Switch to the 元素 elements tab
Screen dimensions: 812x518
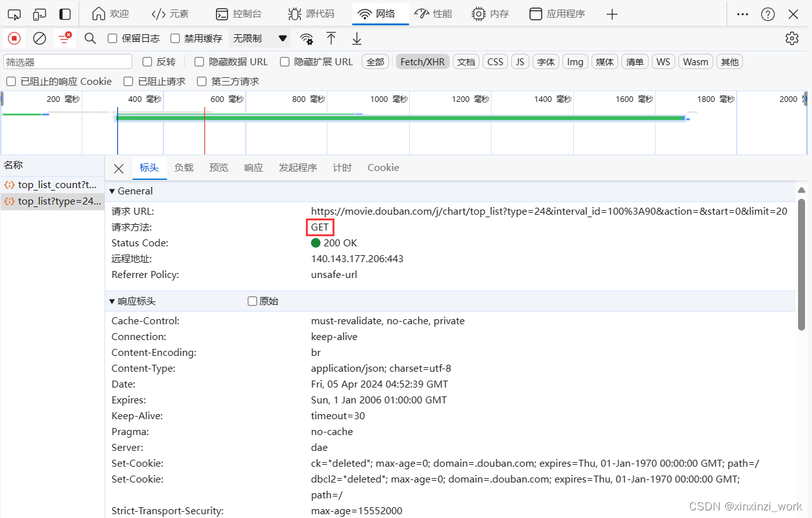(x=170, y=14)
